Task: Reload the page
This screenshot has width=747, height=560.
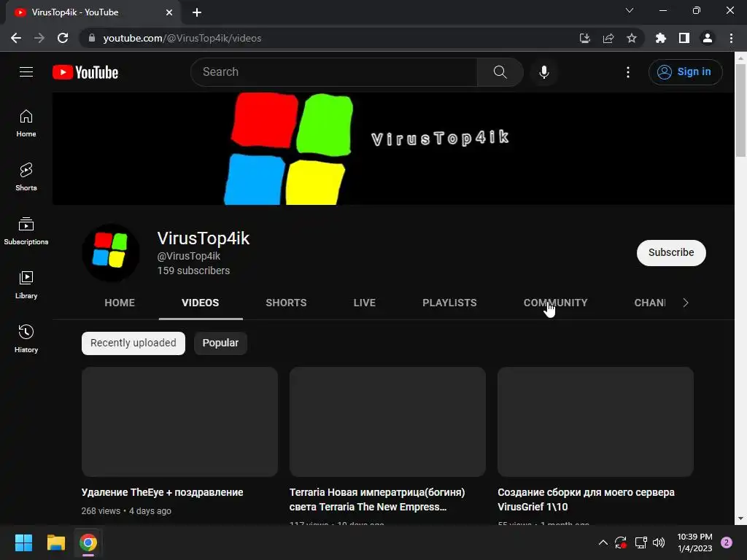Action: pos(63,38)
